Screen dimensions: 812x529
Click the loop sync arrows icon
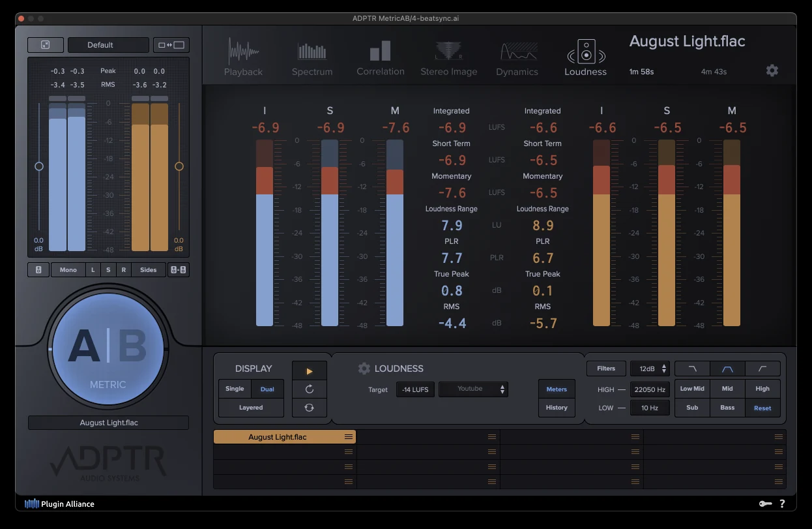coord(310,408)
